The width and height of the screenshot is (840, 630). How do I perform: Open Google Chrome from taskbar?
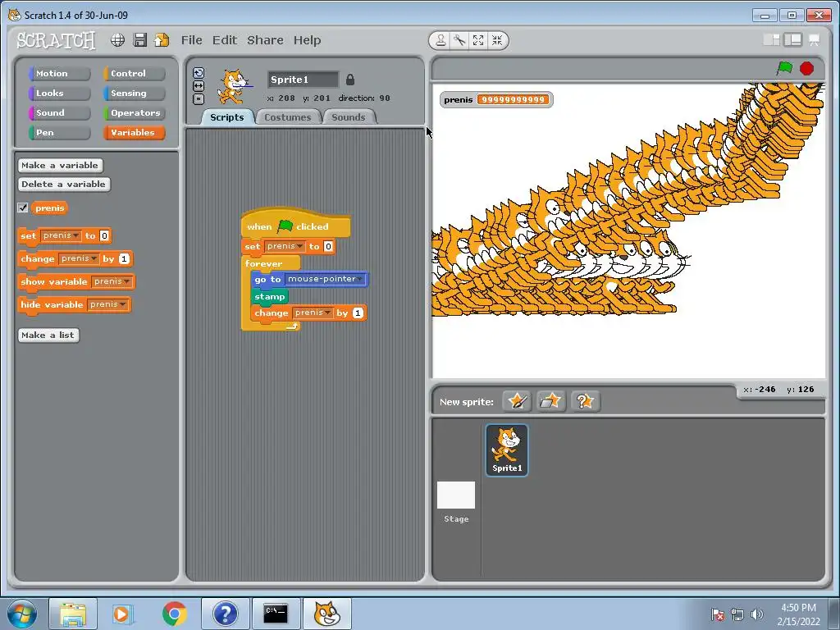175,614
